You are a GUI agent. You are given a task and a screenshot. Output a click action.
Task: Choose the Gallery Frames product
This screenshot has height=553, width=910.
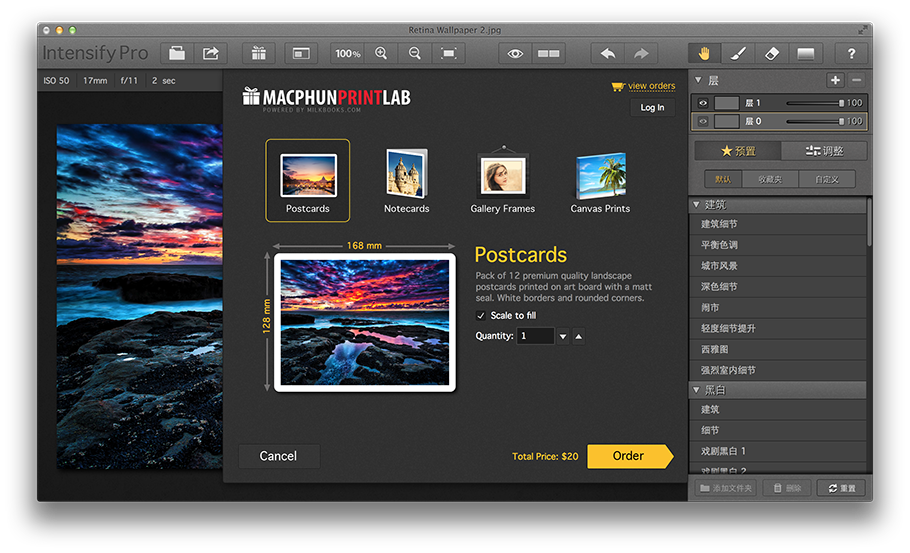(x=503, y=180)
